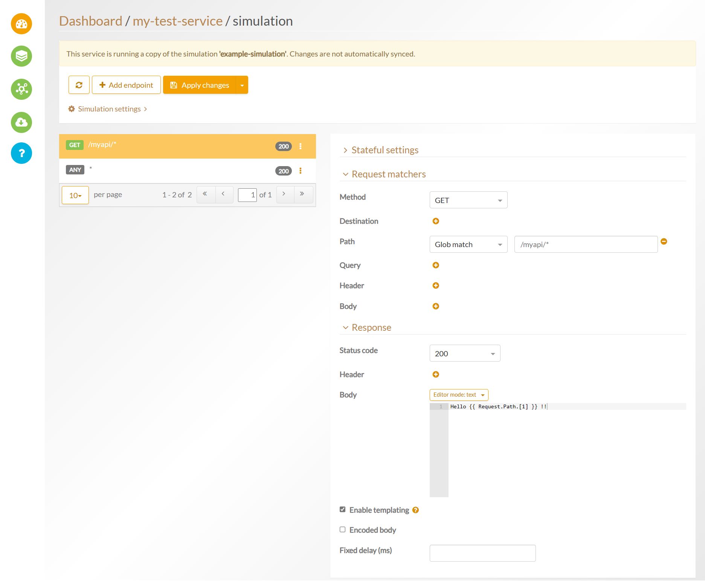Click the cloud download sidebar icon

coord(21,122)
